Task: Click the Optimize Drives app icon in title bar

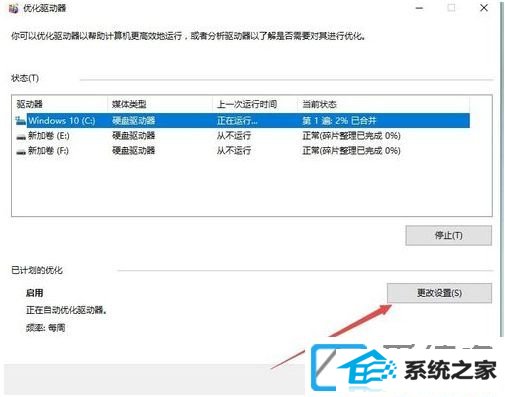Action: pyautogui.click(x=14, y=9)
